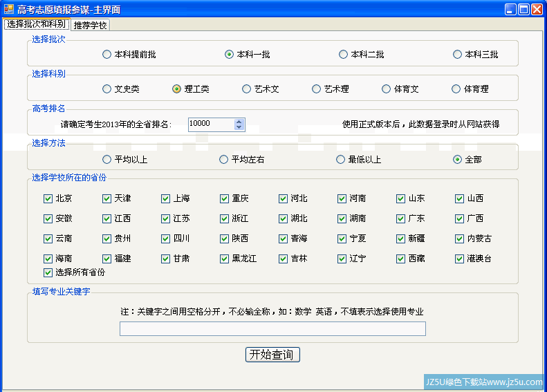Select the 本科提前批 radio option
The height and width of the screenshot is (392, 547).
click(x=106, y=55)
